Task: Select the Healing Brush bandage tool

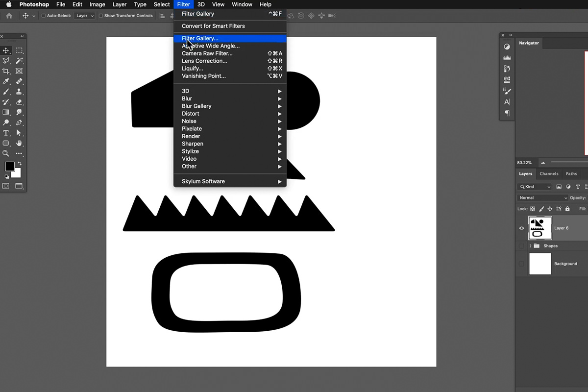Action: pyautogui.click(x=19, y=81)
